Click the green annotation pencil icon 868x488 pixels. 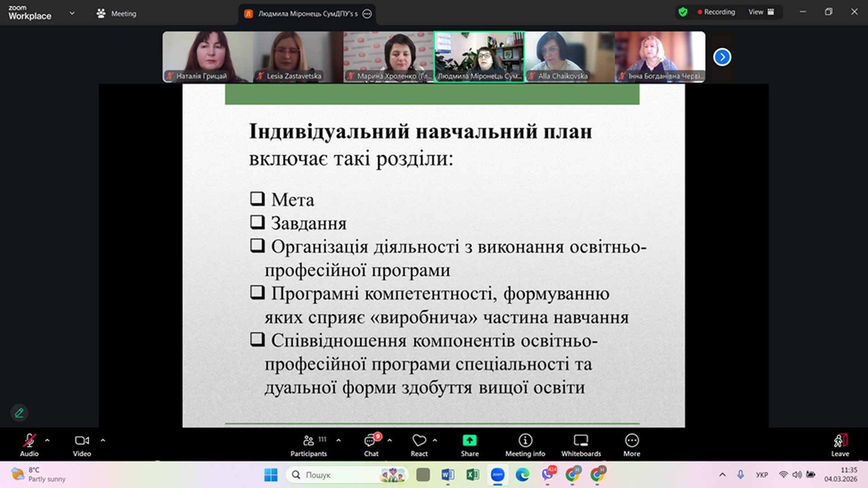[19, 413]
